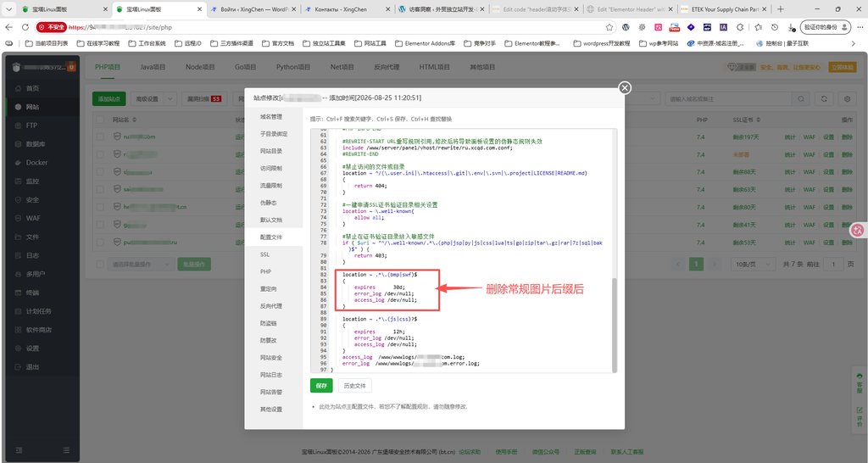Open 网站日志 tab in dialog

click(271, 375)
